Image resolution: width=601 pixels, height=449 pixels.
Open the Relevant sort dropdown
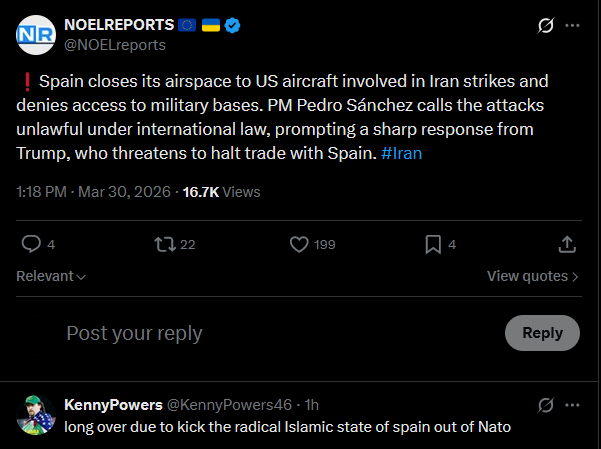51,276
